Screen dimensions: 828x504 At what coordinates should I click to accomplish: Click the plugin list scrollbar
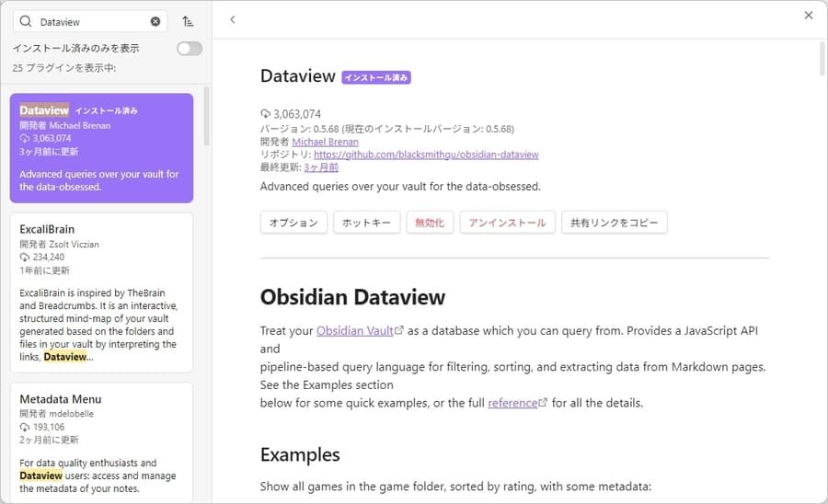pos(206,116)
